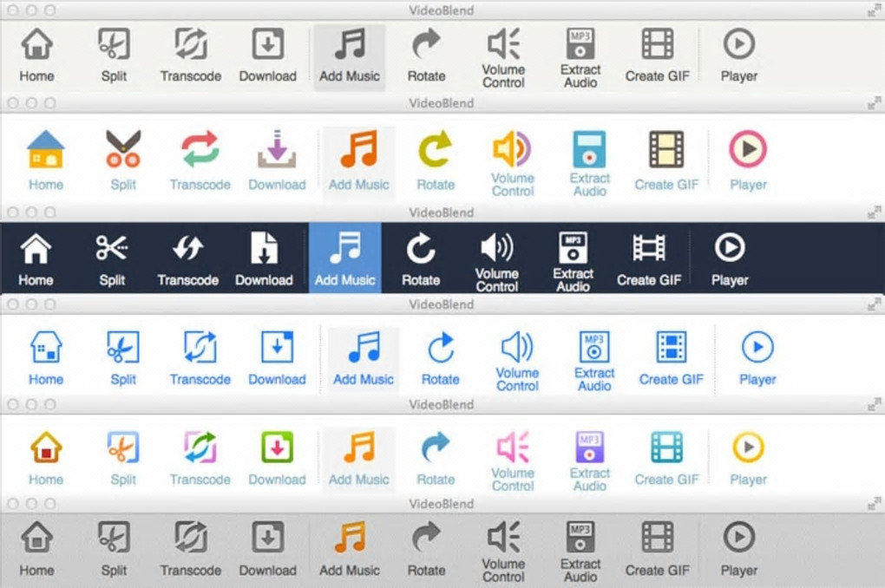Viewport: 885px width, 588px height.
Task: Choose Add Music in the flat-colored second toolbar
Action: (359, 163)
